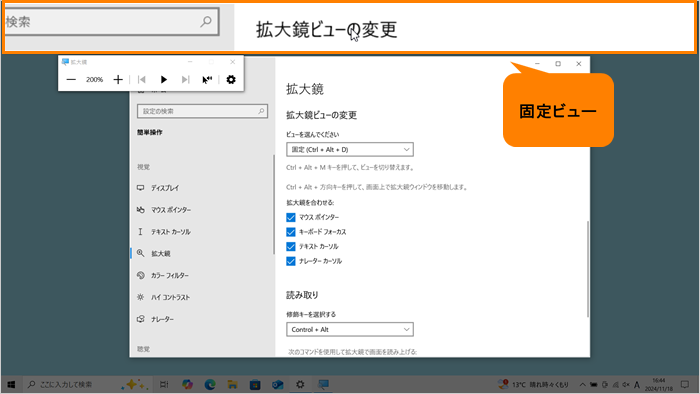Select 拡大鏡 in the settings sidebar

coord(202,253)
